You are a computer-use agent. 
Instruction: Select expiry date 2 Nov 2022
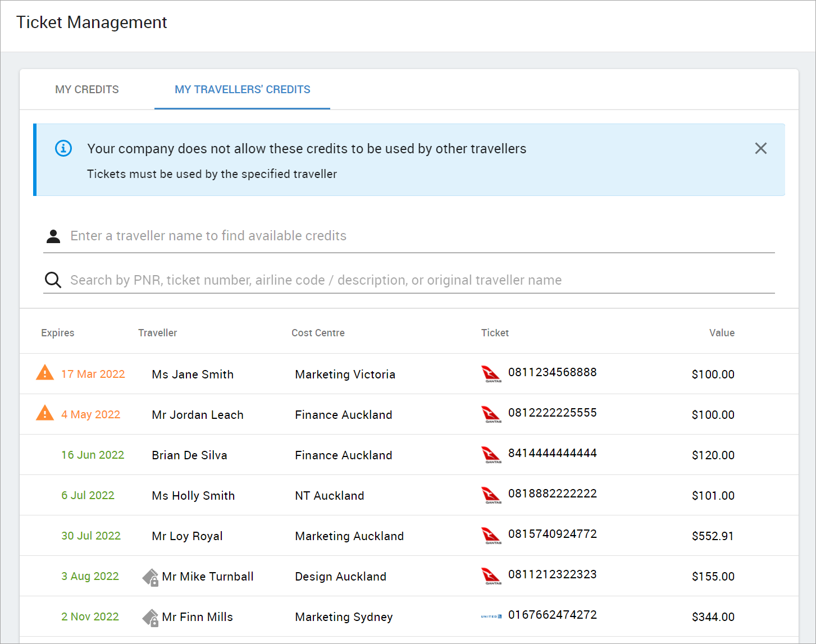[x=90, y=616]
